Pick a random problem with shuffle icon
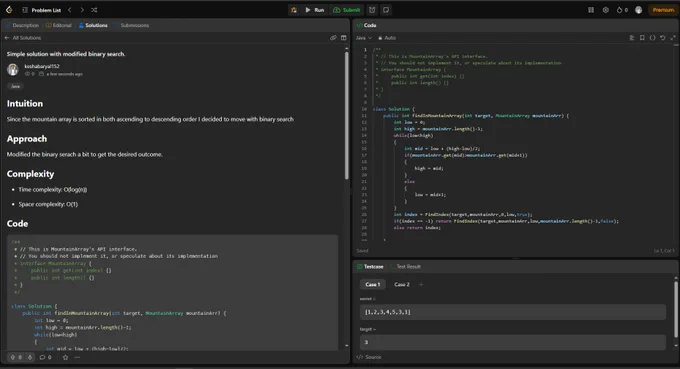 (x=94, y=10)
